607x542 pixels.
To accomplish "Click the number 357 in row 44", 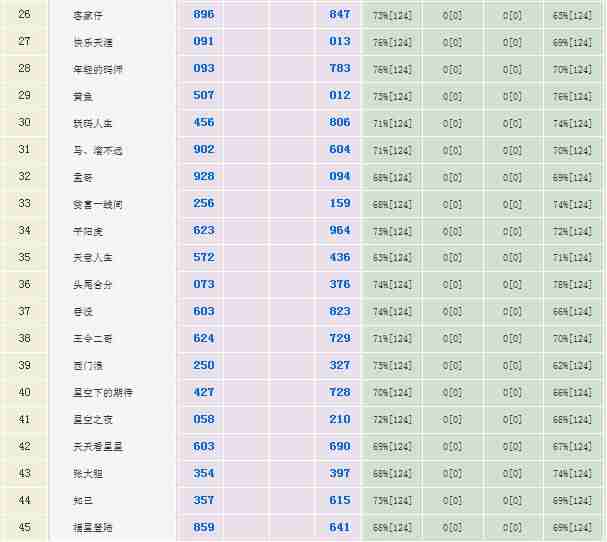I will (203, 500).
